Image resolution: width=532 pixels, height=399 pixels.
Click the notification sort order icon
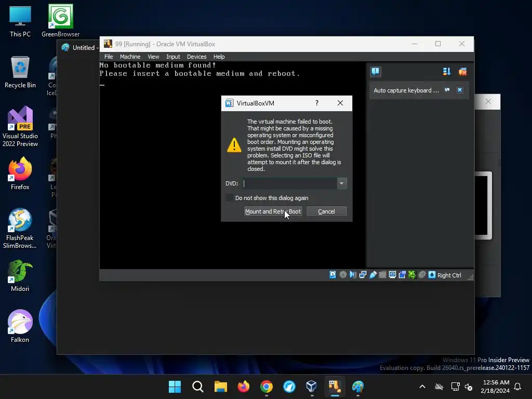pyautogui.click(x=446, y=72)
